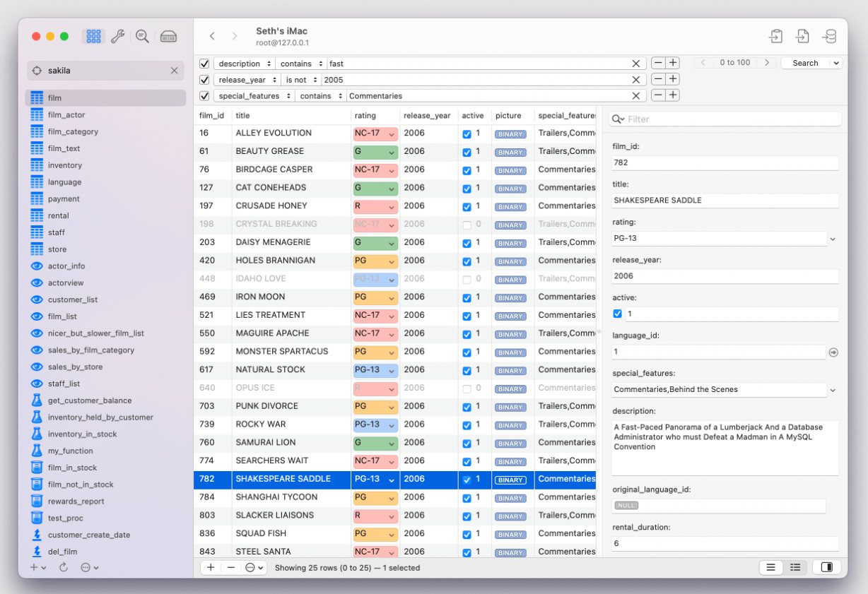
Task: Click the Search button
Action: (805, 63)
